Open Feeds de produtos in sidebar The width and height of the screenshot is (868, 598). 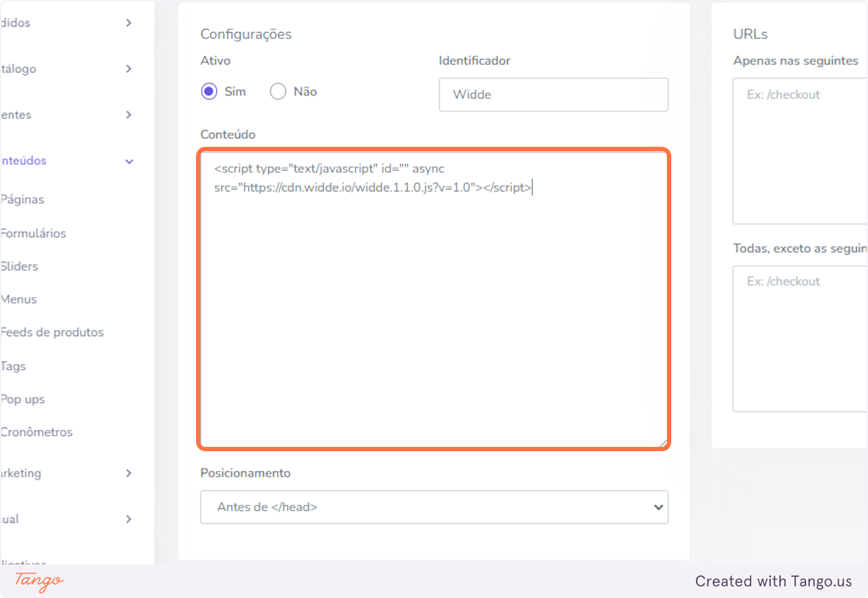click(52, 333)
